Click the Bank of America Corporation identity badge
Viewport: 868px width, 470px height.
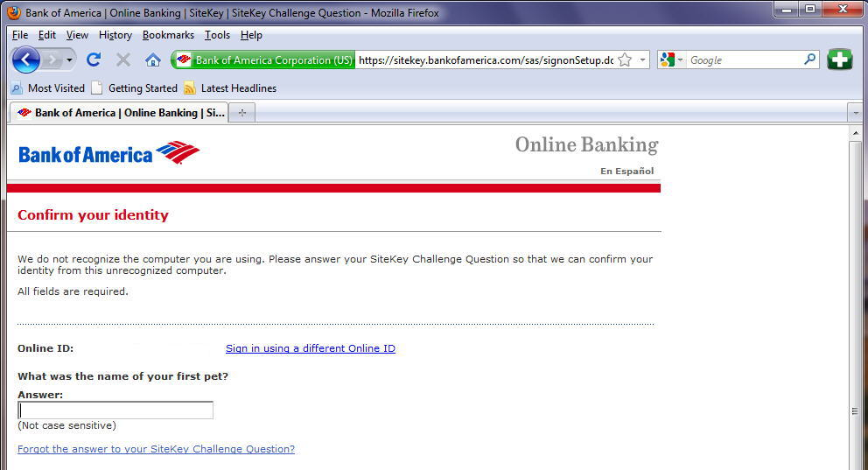(263, 60)
